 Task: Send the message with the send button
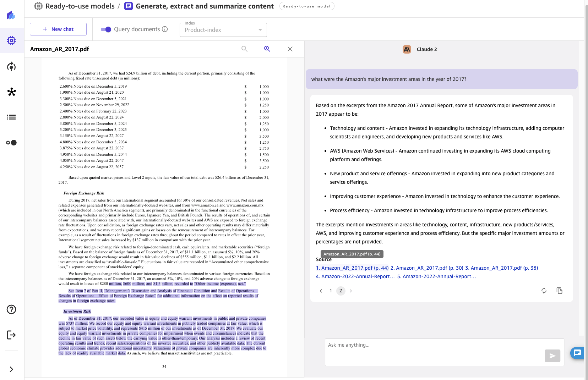(552, 356)
